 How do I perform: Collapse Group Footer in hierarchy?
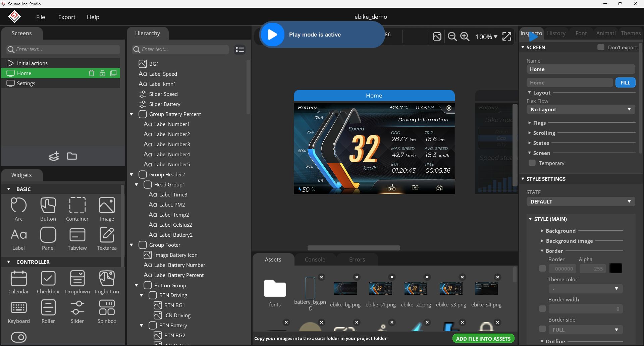[131, 245]
